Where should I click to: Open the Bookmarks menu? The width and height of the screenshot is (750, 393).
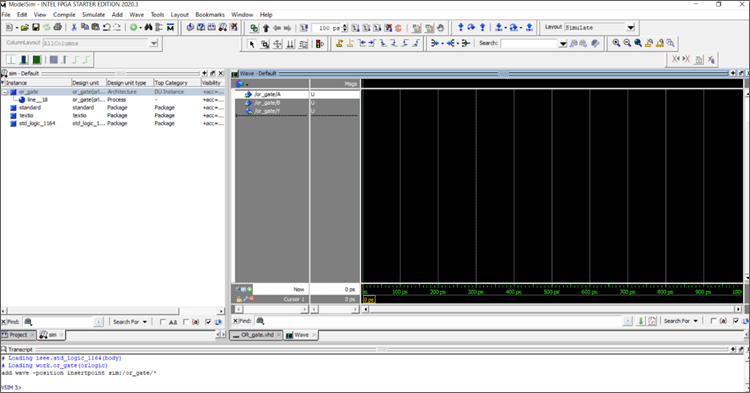[x=210, y=15]
